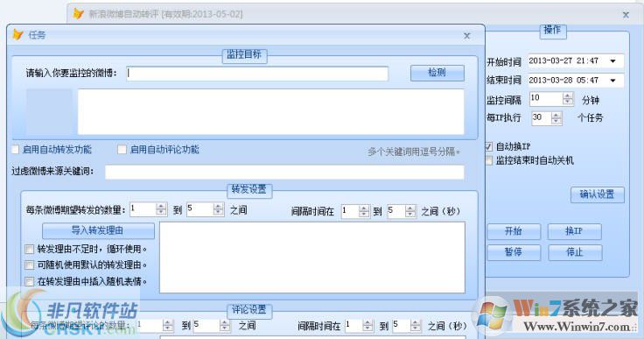Click the avatar thumbnail placeholder in 监控目标
The image size is (644, 339).
click(49, 112)
